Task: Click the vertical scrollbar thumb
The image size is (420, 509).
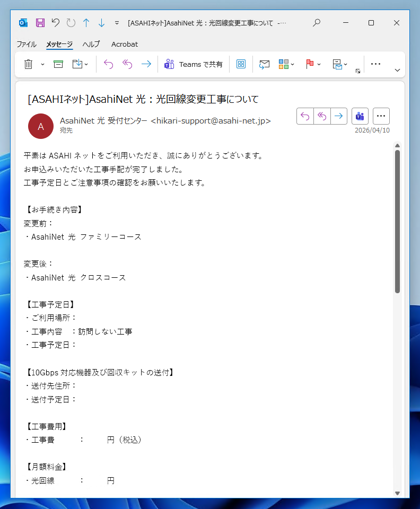Action: (x=397, y=222)
